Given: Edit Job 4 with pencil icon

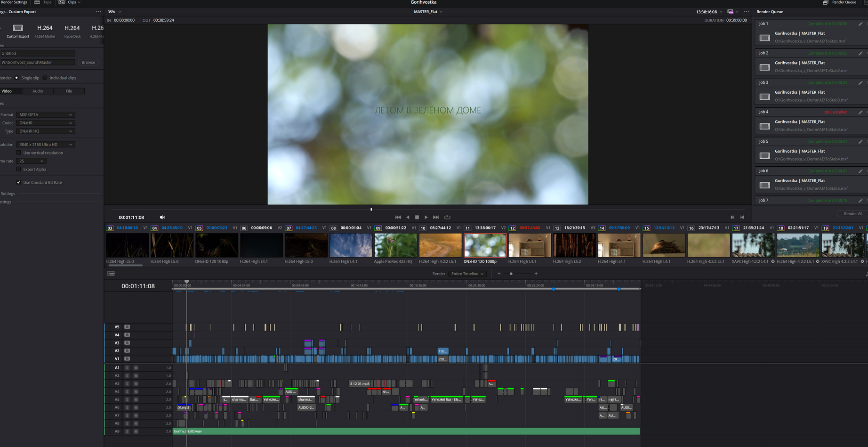Looking at the screenshot, I should [860, 112].
